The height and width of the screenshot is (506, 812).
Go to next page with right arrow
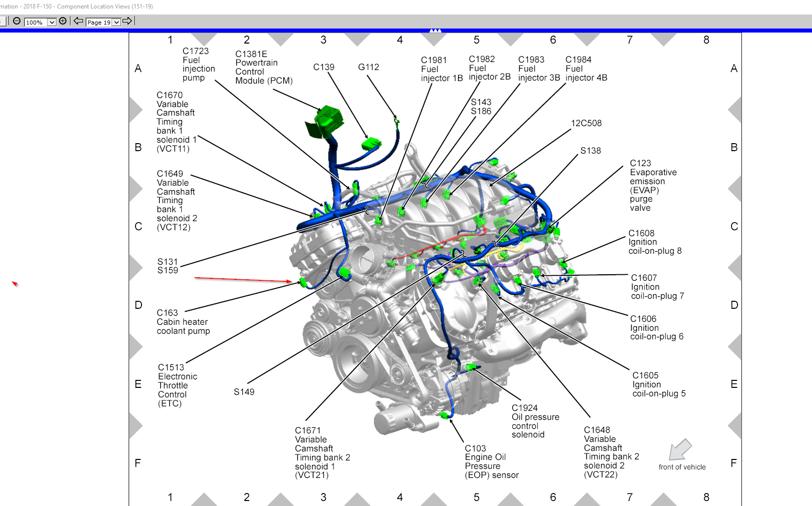(127, 21)
